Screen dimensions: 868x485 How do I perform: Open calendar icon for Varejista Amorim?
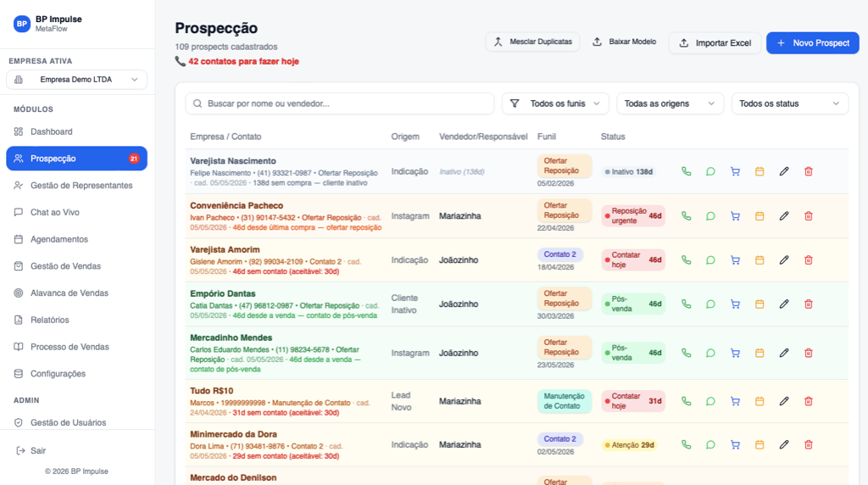[x=759, y=259]
